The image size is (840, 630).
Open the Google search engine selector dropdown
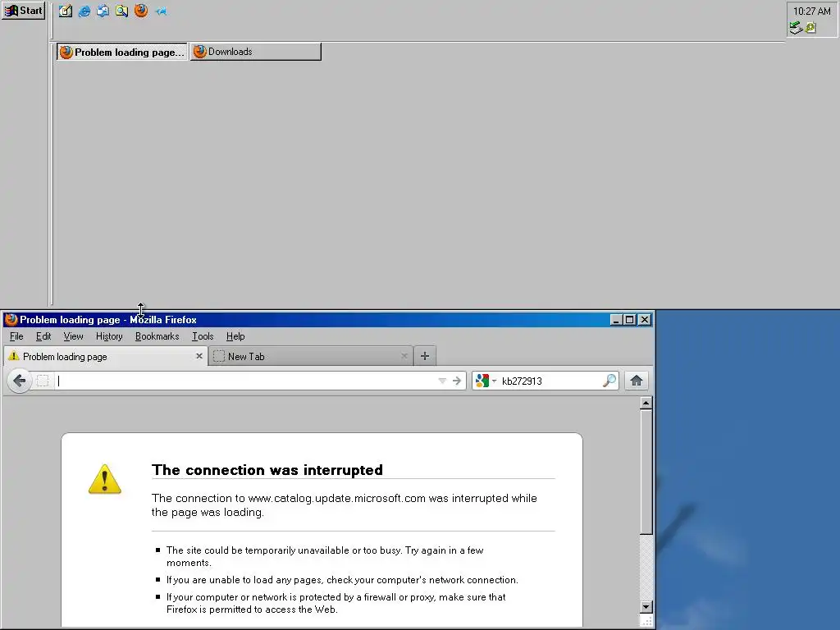486,381
